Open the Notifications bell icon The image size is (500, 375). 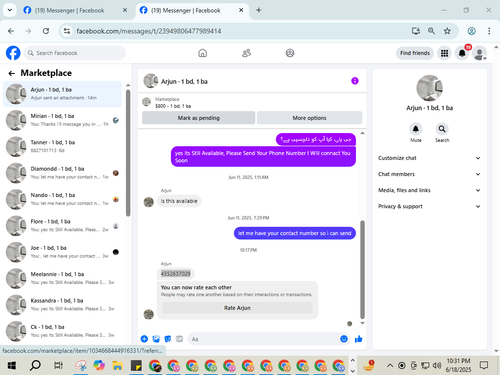(462, 53)
